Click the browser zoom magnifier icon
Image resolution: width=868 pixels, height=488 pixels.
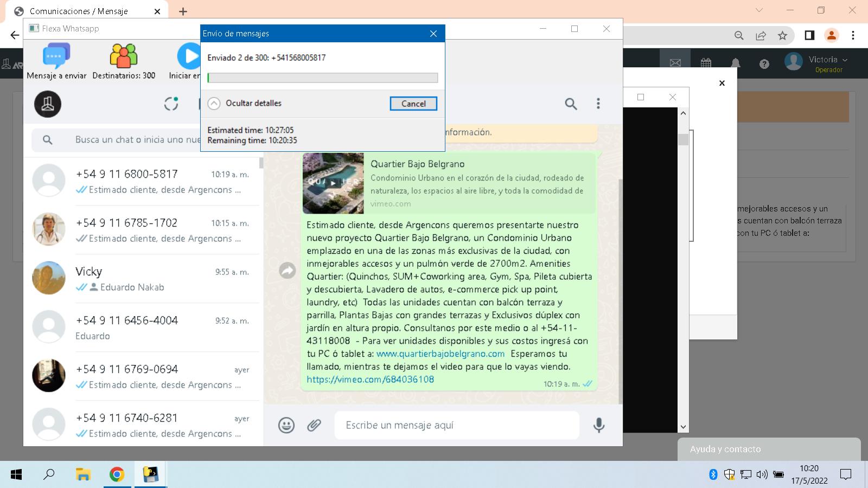pyautogui.click(x=739, y=35)
